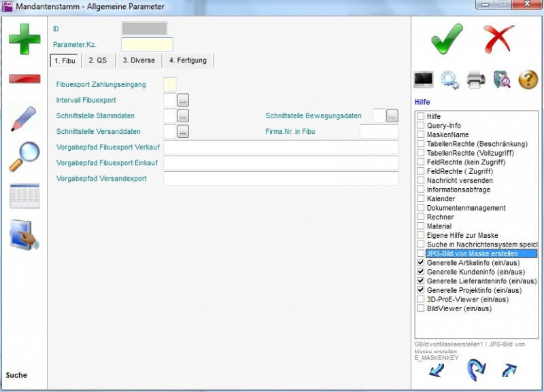The image size is (544, 392).
Task: Switch to the 4. Fertigung tab
Action: pyautogui.click(x=187, y=60)
